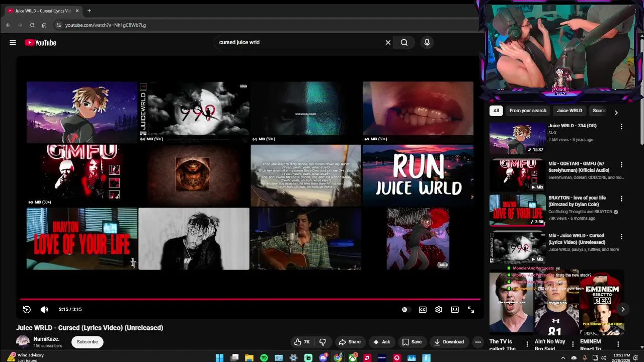Open the YouTube hamburger guide menu
This screenshot has width=644, height=362.
[x=13, y=43]
